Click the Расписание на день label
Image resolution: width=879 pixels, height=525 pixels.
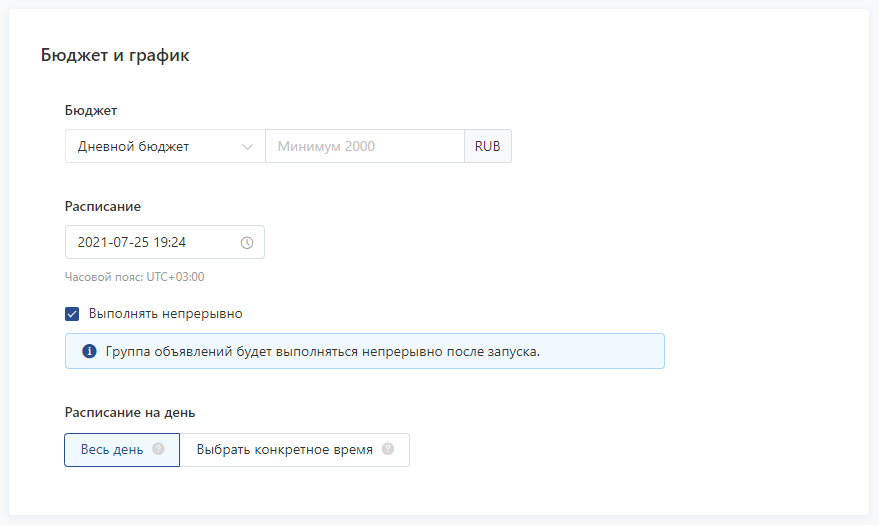click(x=130, y=412)
